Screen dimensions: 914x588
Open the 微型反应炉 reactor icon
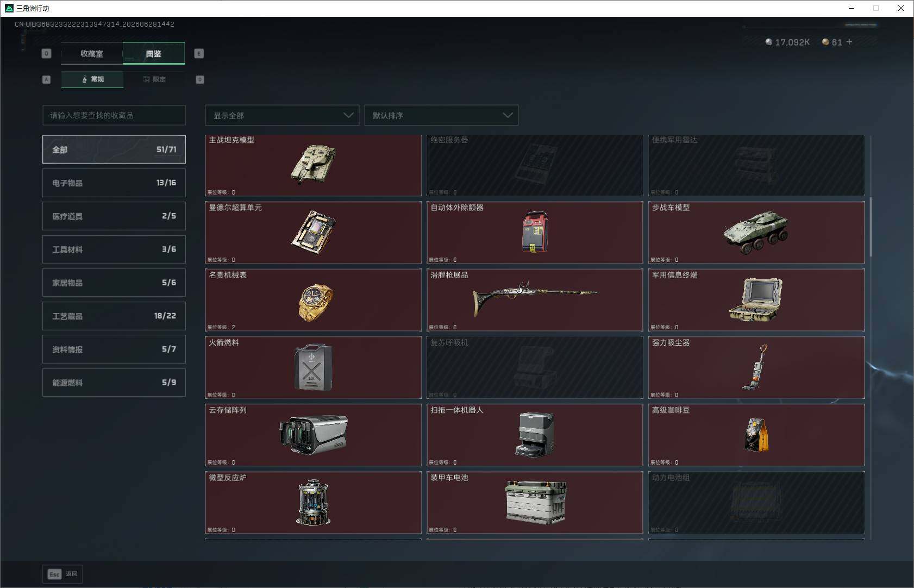tap(314, 502)
